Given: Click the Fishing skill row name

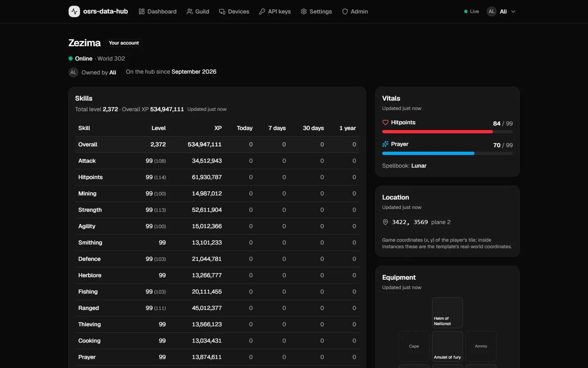Looking at the screenshot, I should click(x=88, y=292).
